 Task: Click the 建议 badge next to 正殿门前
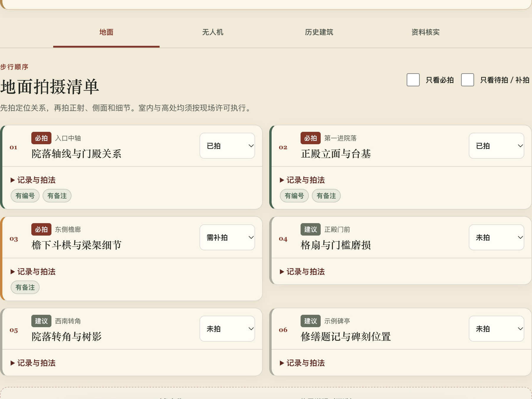311,229
